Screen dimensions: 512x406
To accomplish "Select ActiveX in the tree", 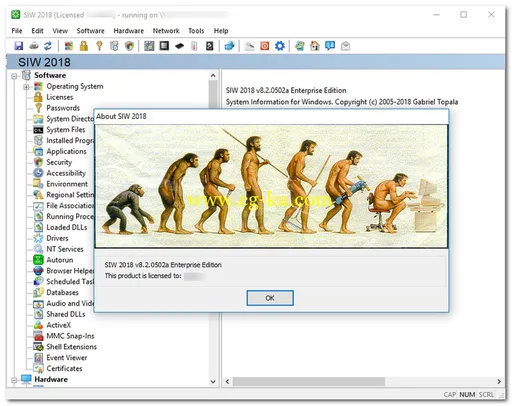I will coord(59,325).
